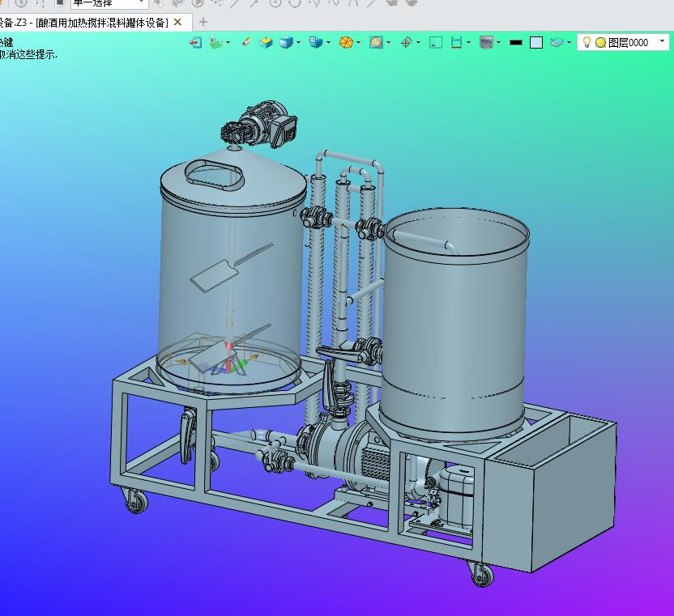This screenshot has width=674, height=616.
Task: Open a new document tab with plus
Action: point(203,22)
